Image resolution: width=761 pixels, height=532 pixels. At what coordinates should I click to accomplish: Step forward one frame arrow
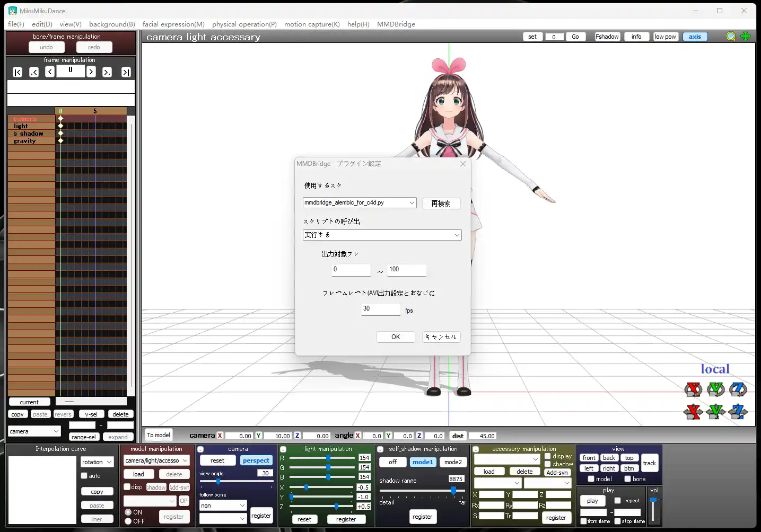[x=91, y=72]
